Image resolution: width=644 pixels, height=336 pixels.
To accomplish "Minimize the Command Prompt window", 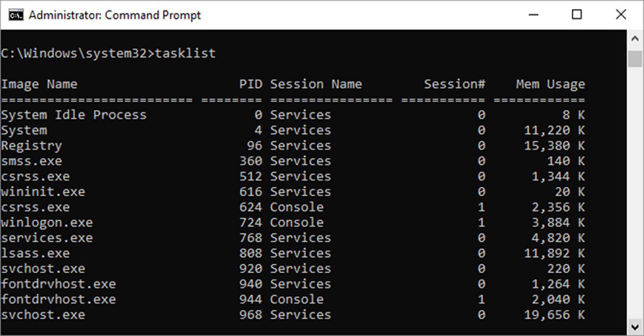I will point(533,15).
